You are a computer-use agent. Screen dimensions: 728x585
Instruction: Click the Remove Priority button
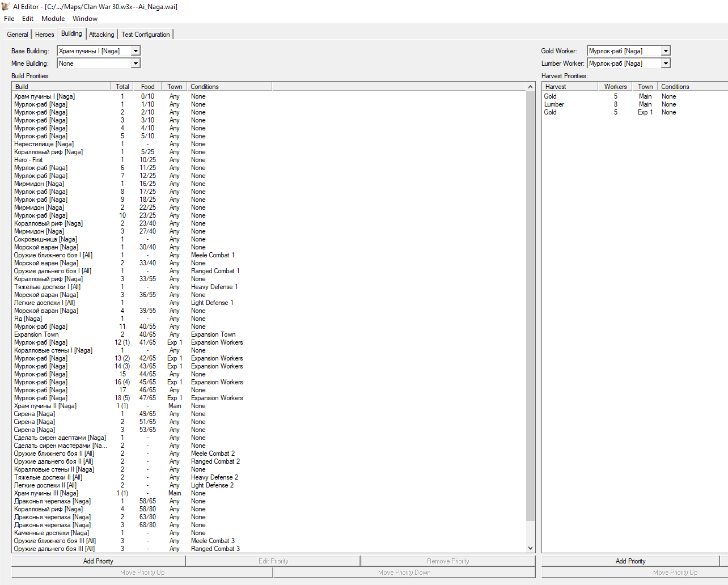(x=448, y=561)
